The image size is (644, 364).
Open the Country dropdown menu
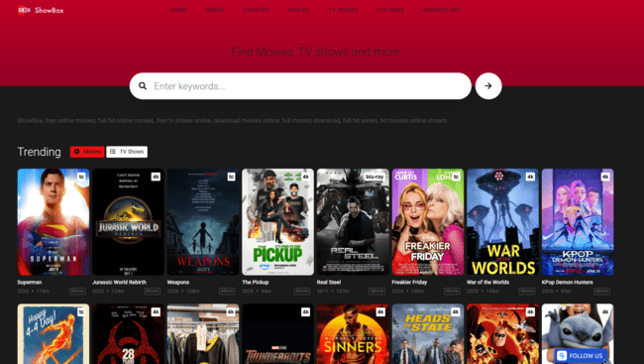tap(256, 10)
